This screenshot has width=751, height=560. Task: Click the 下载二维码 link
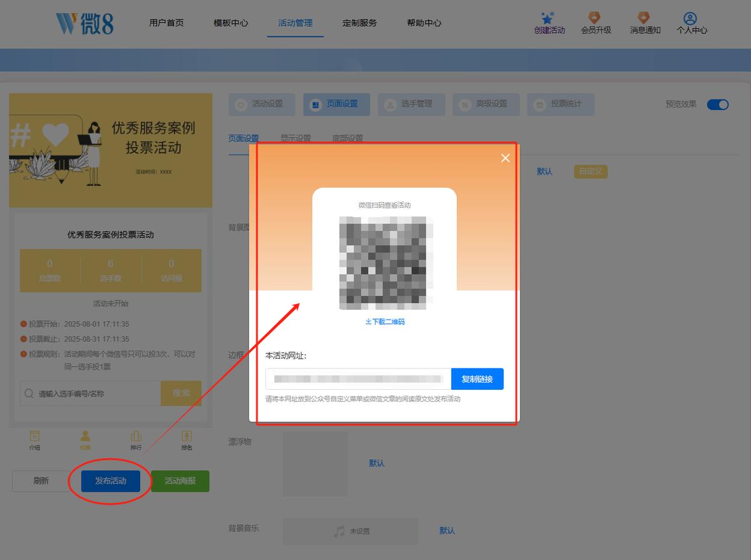pyautogui.click(x=385, y=322)
